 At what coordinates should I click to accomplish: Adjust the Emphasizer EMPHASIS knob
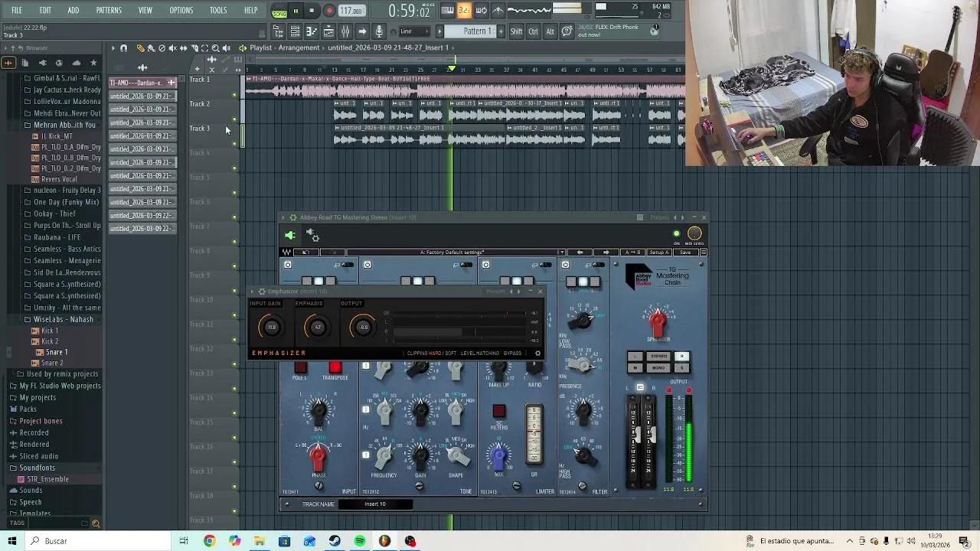coord(317,328)
